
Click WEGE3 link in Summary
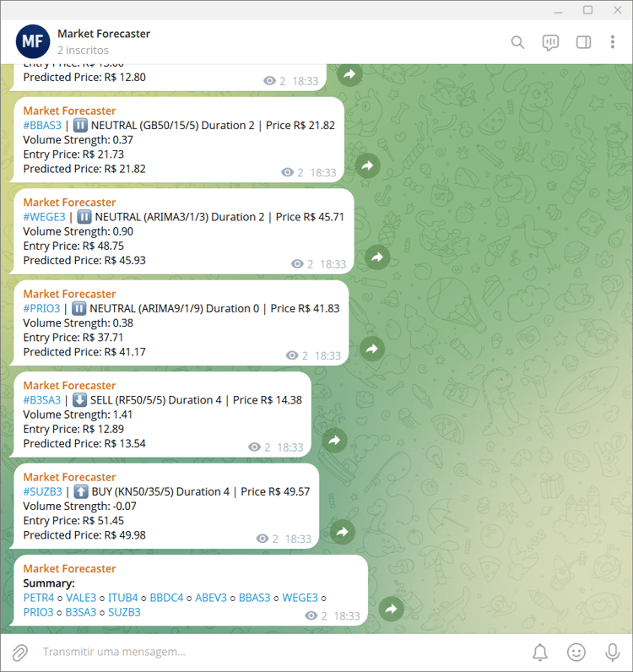click(300, 598)
